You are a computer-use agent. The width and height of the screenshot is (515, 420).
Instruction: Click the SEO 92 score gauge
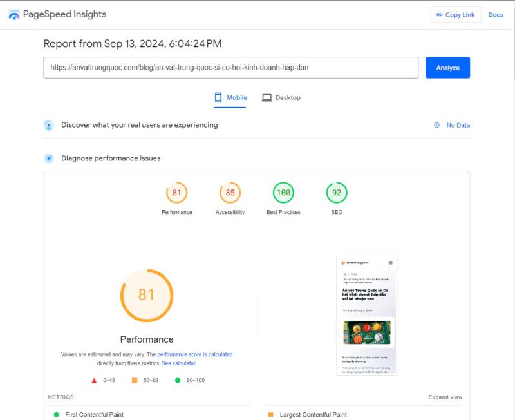(x=337, y=193)
